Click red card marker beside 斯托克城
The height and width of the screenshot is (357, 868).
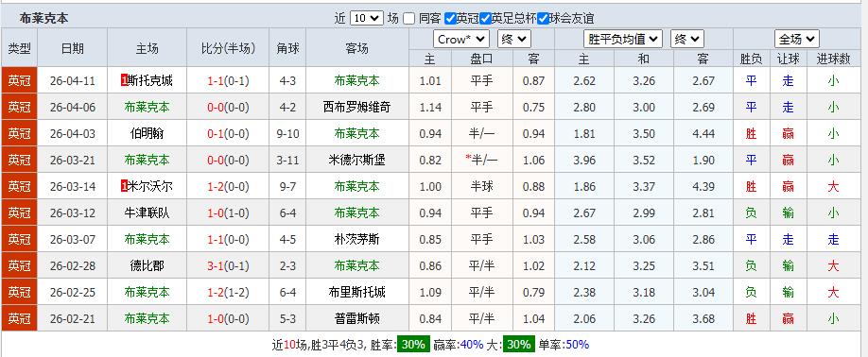124,80
